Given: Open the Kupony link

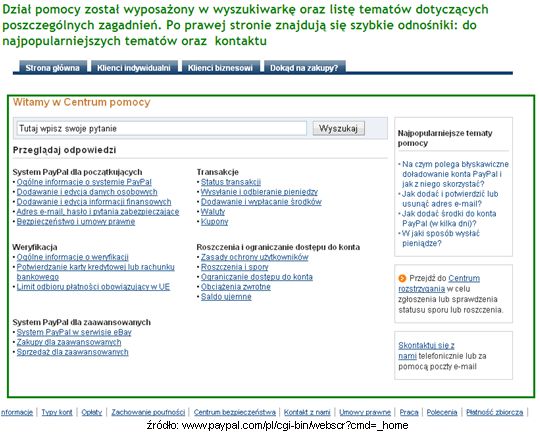Looking at the screenshot, I should 214,222.
